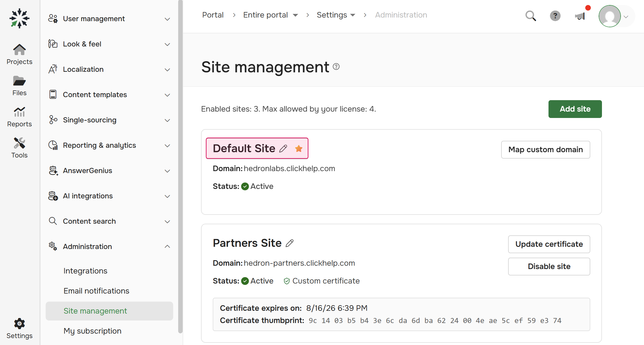Collapse Administration section chevron
644x345 pixels.
pyautogui.click(x=167, y=247)
